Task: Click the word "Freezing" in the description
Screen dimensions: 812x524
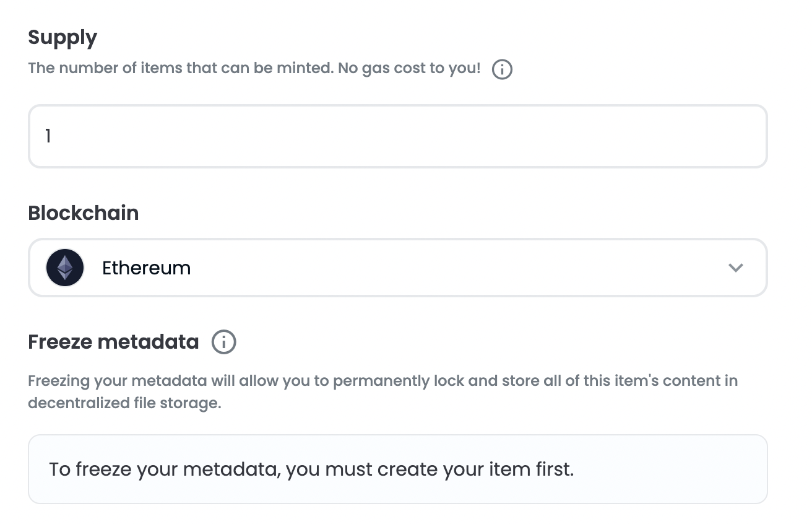Action: coord(59,380)
